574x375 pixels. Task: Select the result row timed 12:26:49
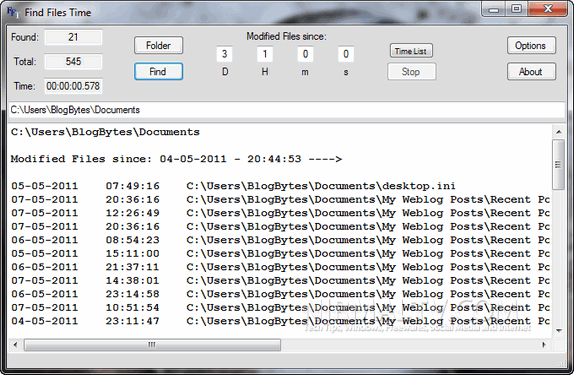point(280,213)
